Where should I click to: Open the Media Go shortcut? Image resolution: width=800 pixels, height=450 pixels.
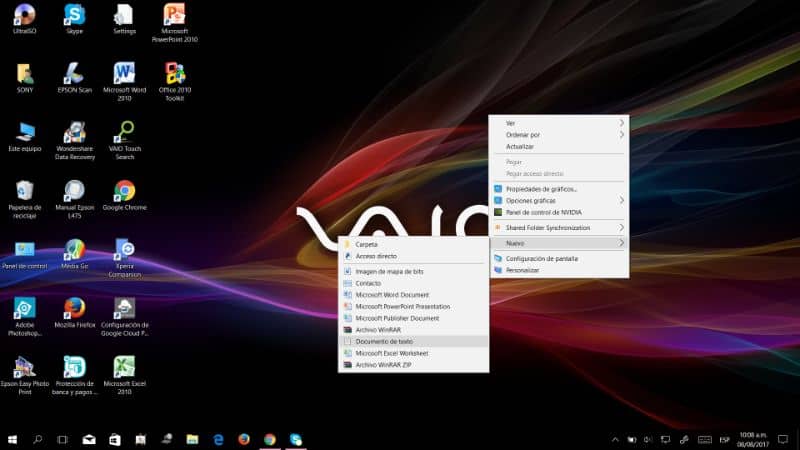tap(74, 254)
